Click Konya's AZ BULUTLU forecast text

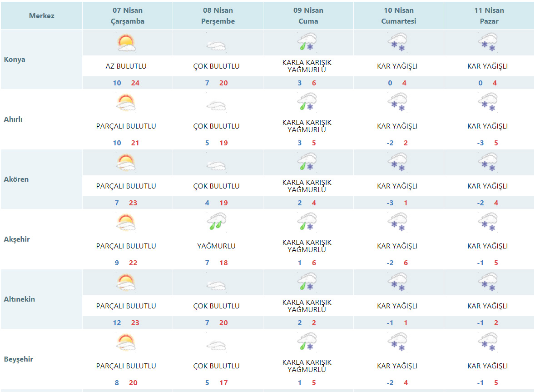[x=126, y=66]
